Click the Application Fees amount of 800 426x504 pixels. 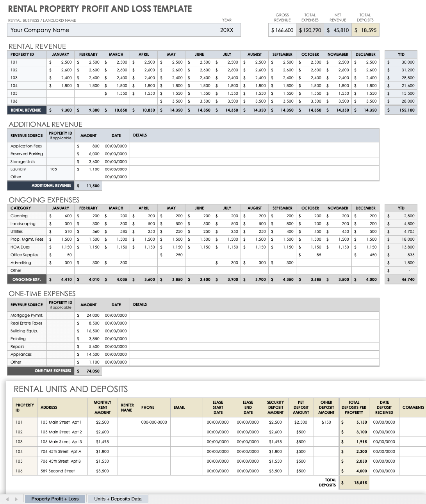pos(89,146)
